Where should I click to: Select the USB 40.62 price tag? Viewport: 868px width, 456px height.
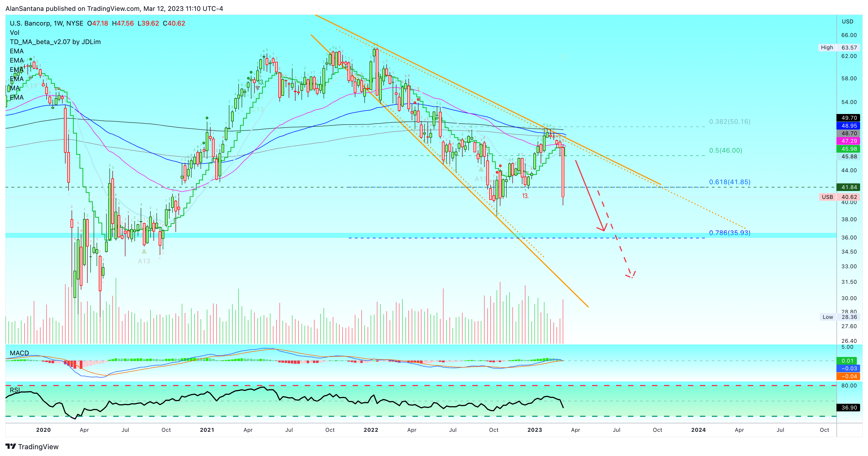[x=839, y=197]
